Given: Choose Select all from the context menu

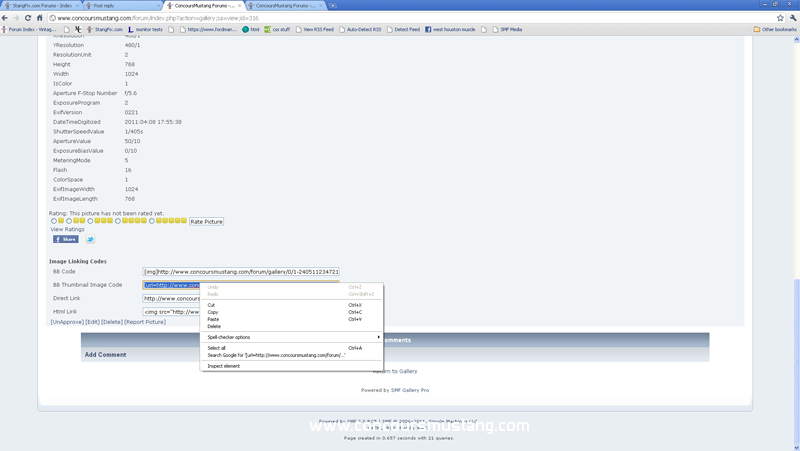Looking at the screenshot, I should 292,348.
